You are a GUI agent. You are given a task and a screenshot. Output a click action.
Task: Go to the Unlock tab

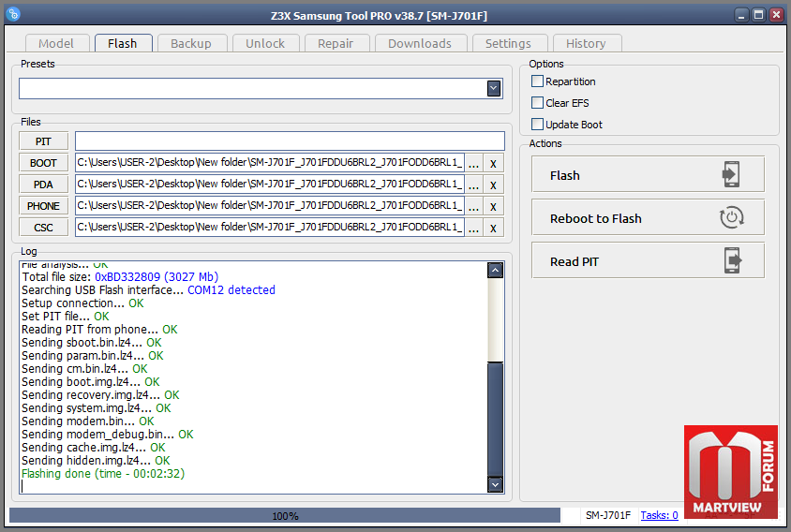tap(265, 43)
